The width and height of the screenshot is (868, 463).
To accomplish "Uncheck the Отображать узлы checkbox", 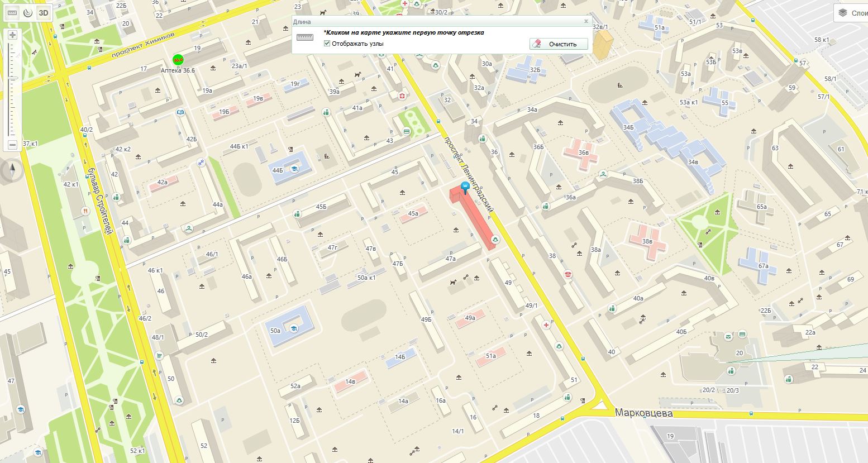I will (327, 44).
